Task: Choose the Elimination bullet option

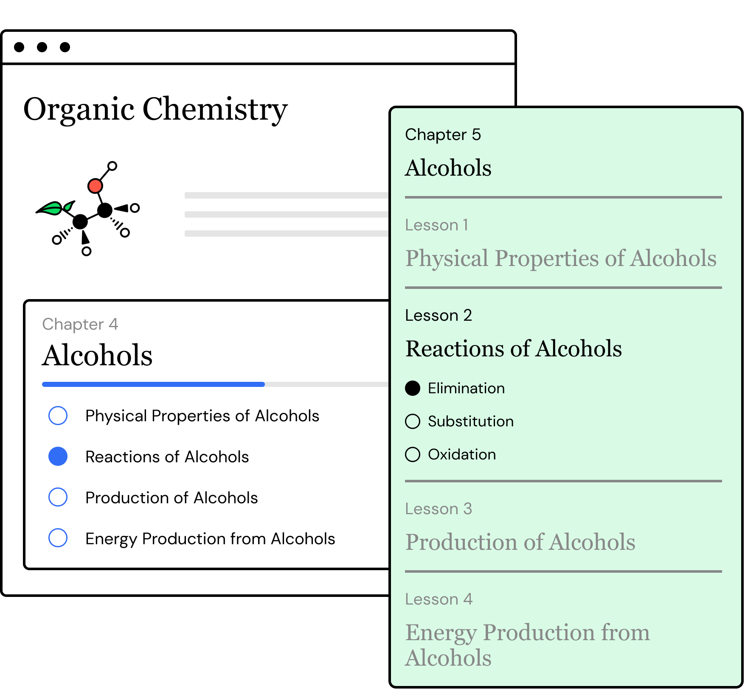Action: 413,388
